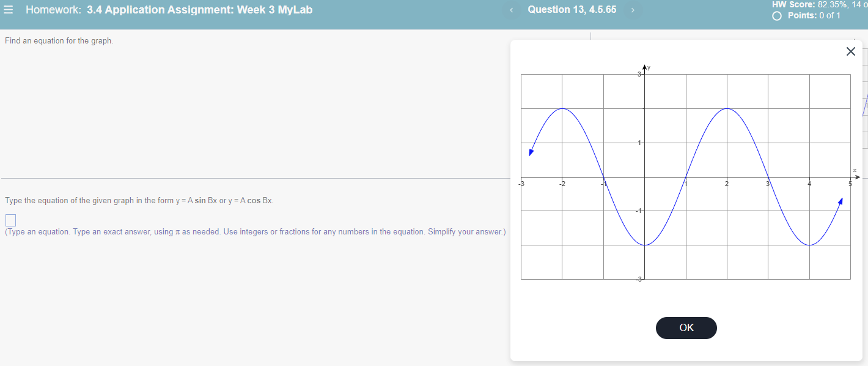Image resolution: width=868 pixels, height=366 pixels.
Task: Click the Question 13, 4.5.65 title
Action: click(572, 10)
